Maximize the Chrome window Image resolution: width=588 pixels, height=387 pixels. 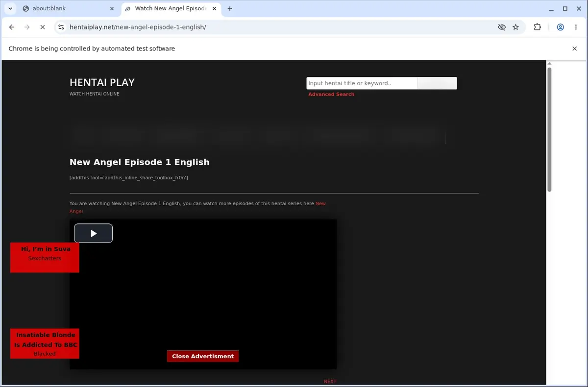pyautogui.click(x=565, y=8)
